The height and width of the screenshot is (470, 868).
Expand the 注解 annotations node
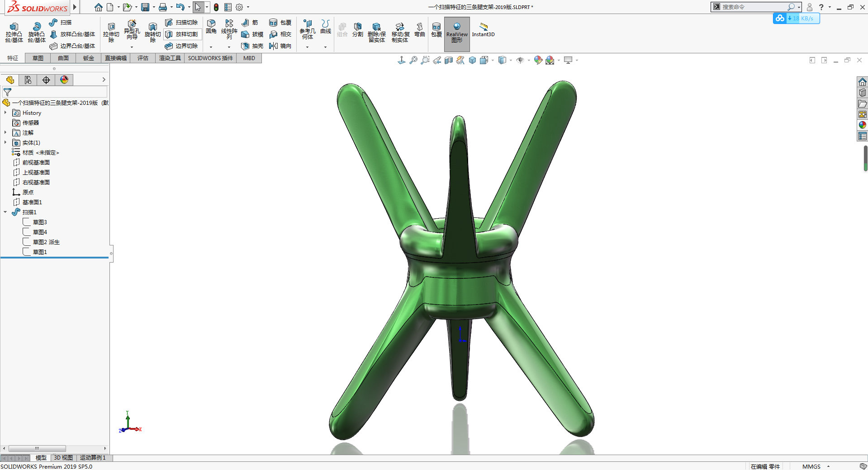[5, 132]
